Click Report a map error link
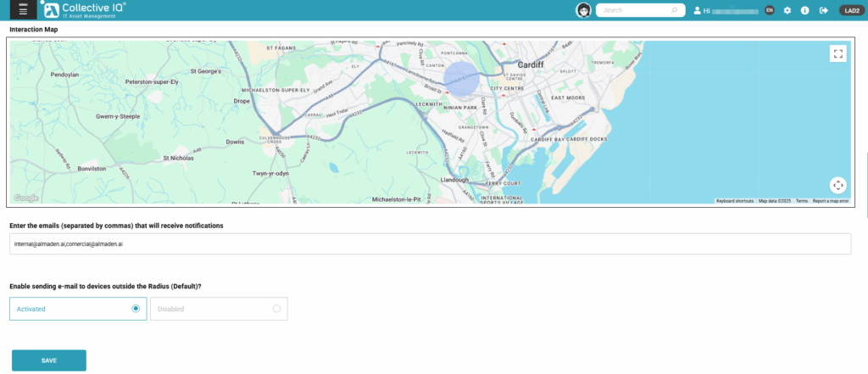Viewport: 868px width, 374px height. point(831,201)
